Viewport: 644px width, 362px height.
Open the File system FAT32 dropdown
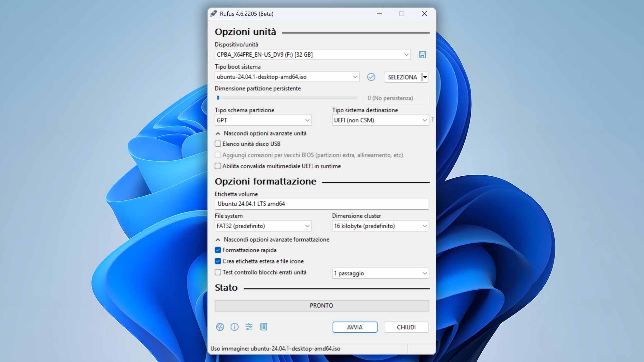(263, 226)
